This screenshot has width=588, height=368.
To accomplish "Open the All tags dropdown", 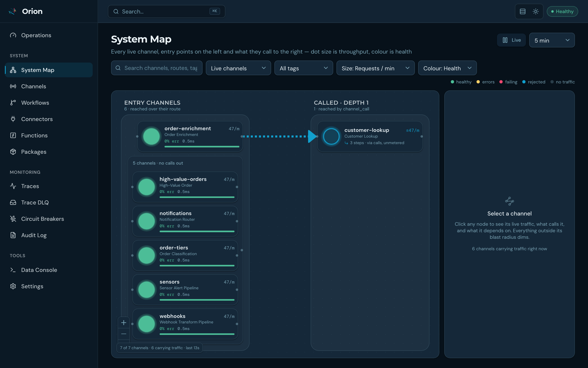I will click(303, 68).
